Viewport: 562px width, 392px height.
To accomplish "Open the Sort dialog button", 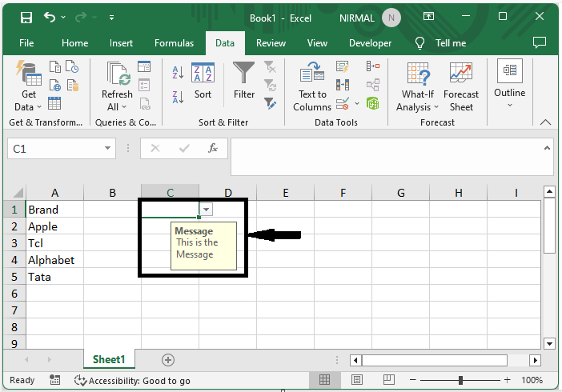I will click(203, 81).
